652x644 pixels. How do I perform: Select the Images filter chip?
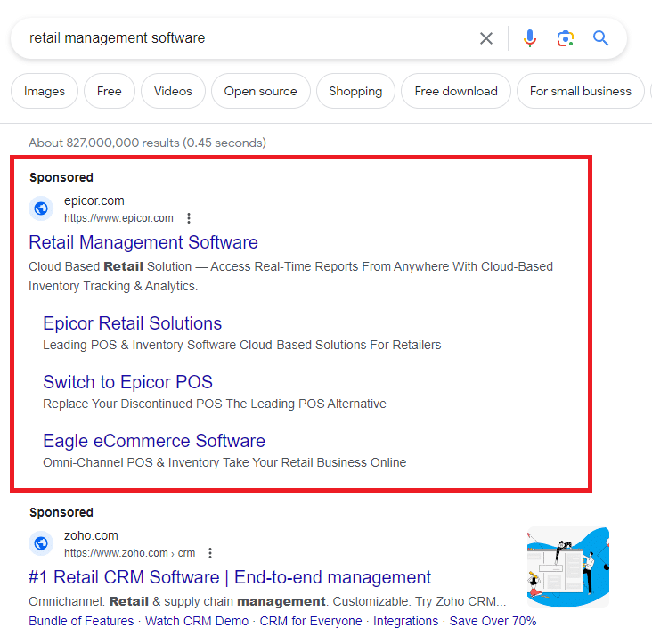pos(45,91)
